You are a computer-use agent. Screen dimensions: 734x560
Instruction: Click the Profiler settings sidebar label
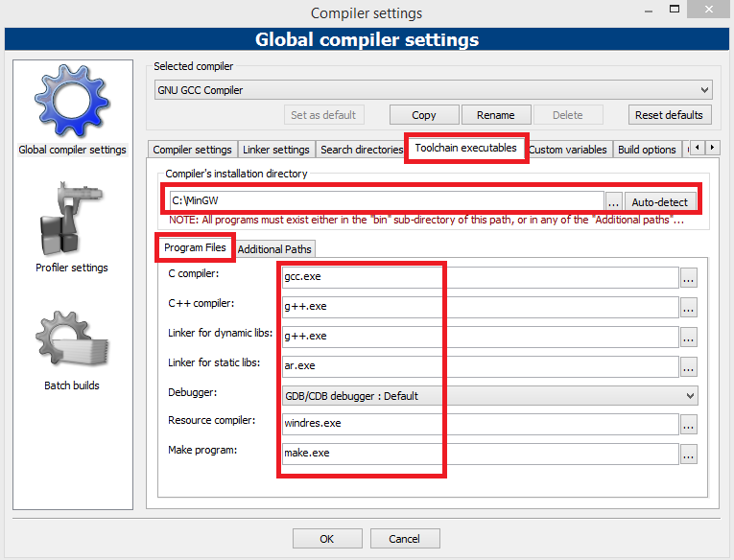pos(72,268)
